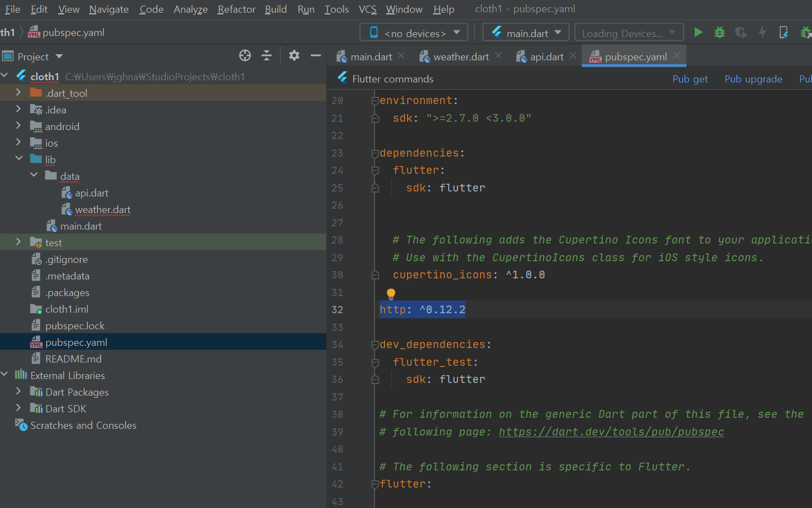
Task: Expand the .dart_tool folder
Action: pos(18,92)
